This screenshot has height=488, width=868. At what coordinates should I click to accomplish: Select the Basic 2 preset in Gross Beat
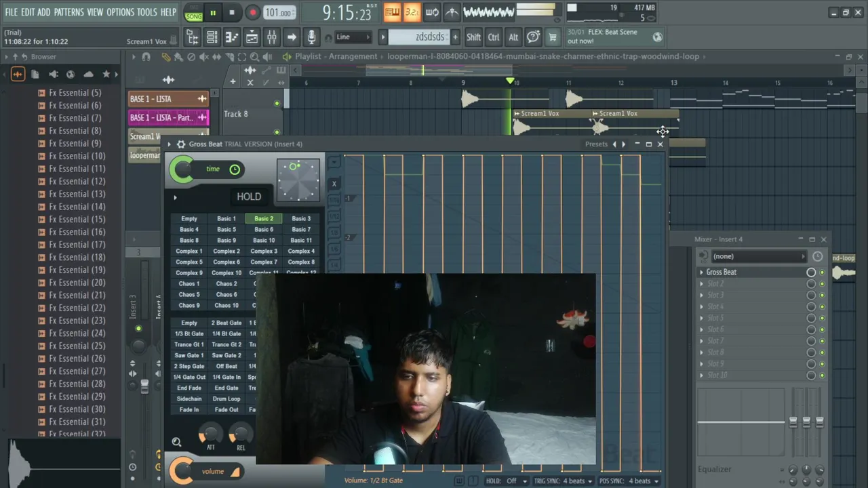tap(264, 219)
